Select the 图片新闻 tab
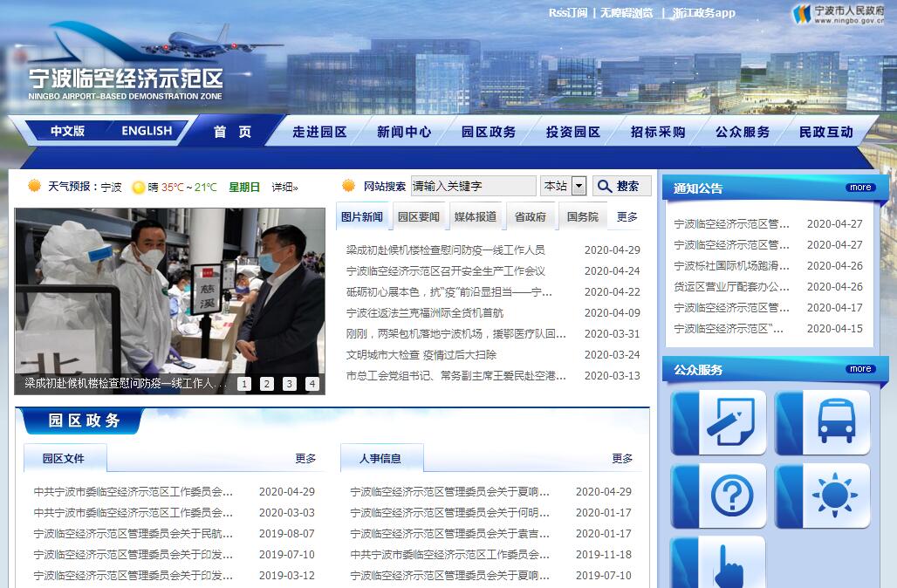The width and height of the screenshot is (897, 588). [x=361, y=216]
